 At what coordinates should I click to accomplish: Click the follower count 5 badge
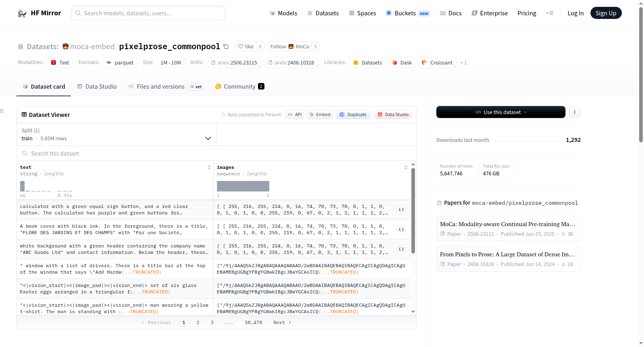point(316,47)
